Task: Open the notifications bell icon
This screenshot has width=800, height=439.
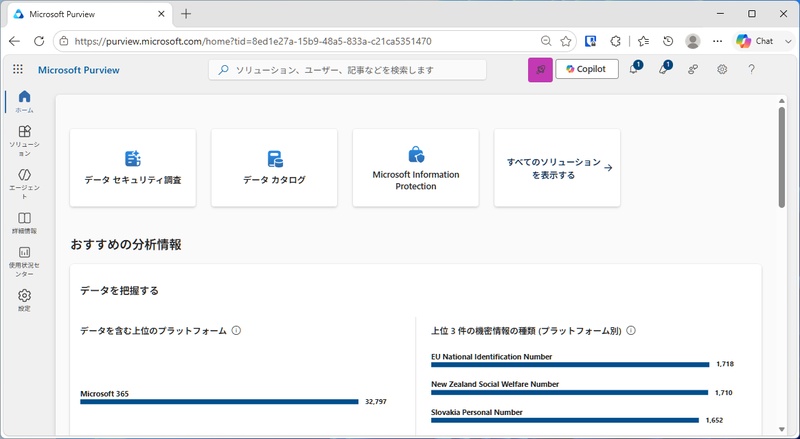Action: pos(634,69)
